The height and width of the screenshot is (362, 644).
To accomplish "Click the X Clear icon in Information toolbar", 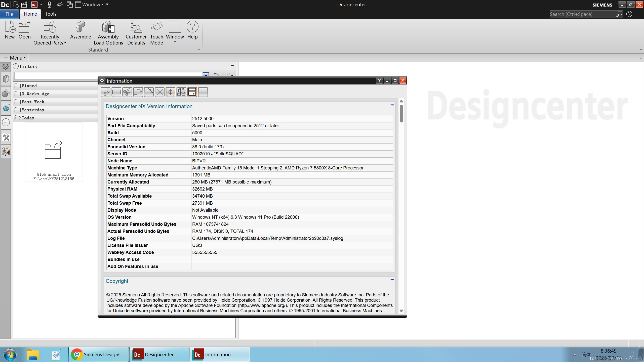I will (x=160, y=92).
